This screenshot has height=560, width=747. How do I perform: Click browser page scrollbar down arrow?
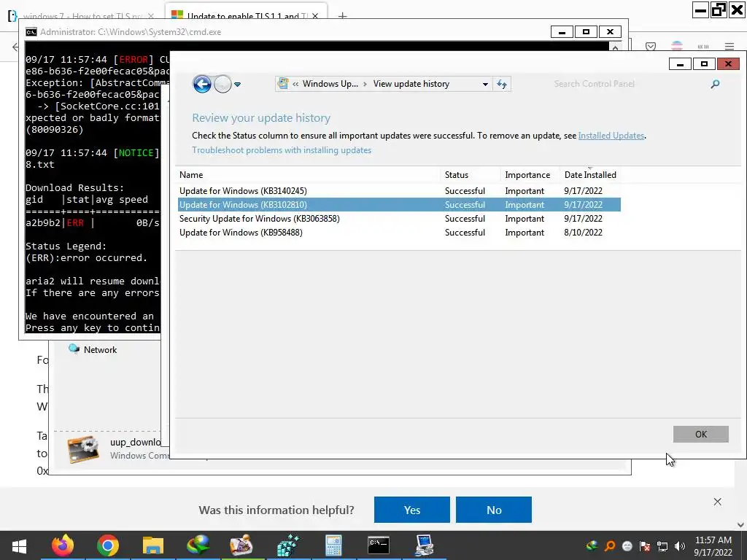tap(741, 525)
